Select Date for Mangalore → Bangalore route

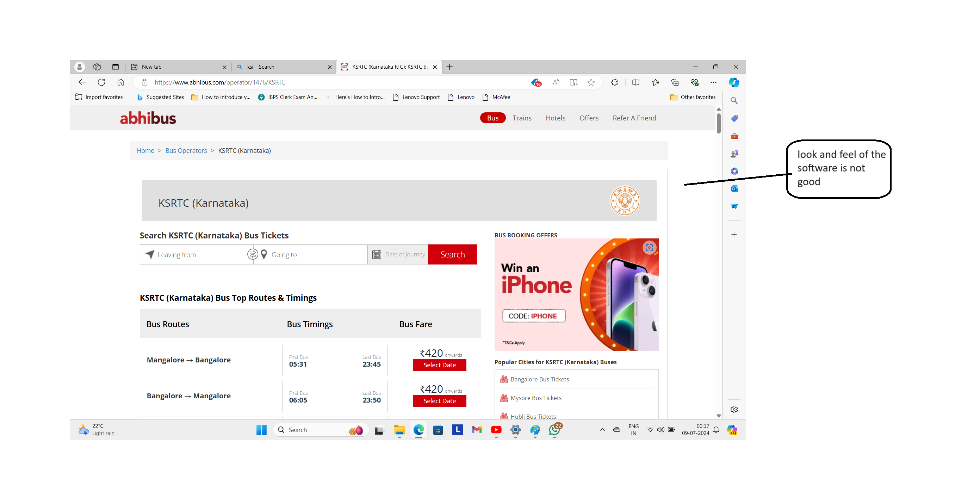pyautogui.click(x=439, y=365)
